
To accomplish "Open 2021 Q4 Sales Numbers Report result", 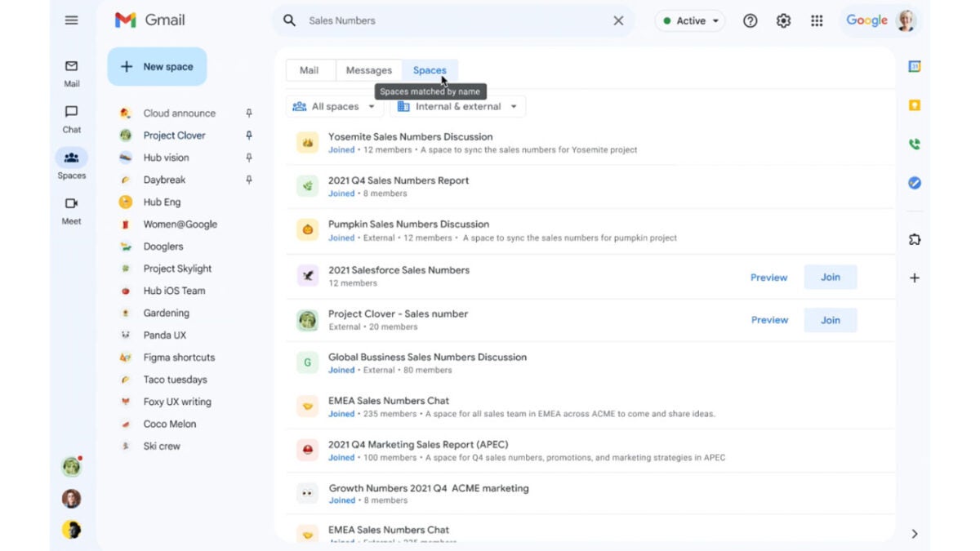I will 590,187.
